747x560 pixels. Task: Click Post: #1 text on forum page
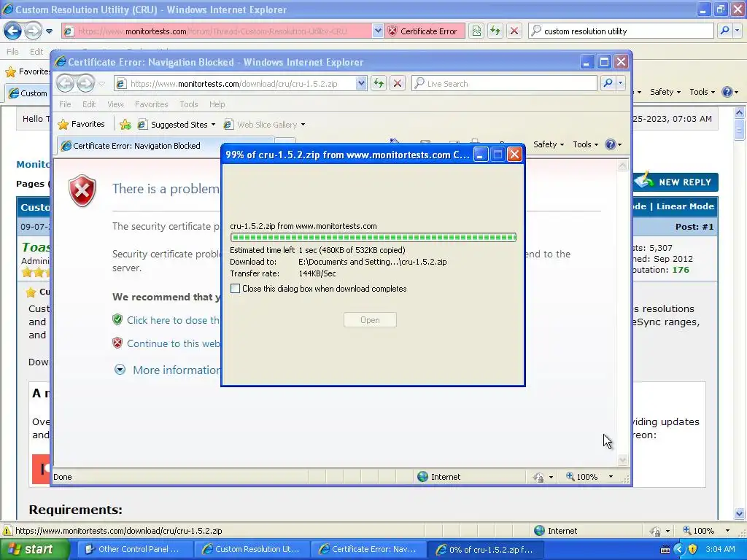coord(694,227)
